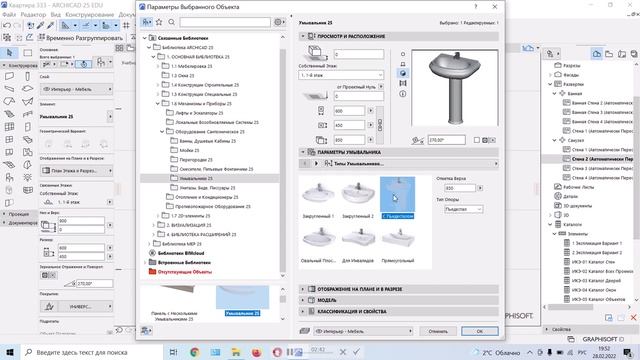Open the dialog footer layer dropdown Интерьер - Мебель
The height and width of the screenshot is (360, 640).
[363, 331]
